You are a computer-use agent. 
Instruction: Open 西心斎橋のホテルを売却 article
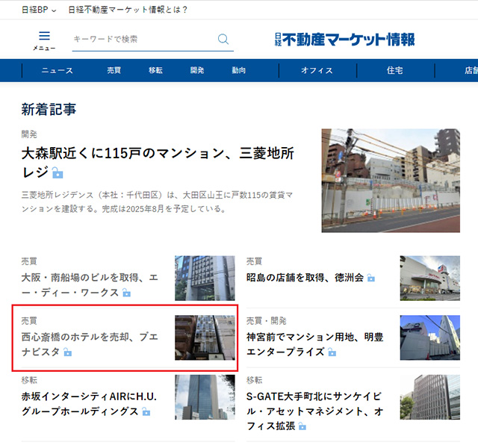[90, 344]
